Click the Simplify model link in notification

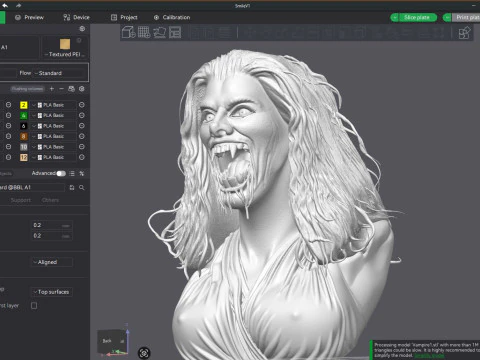(429, 356)
